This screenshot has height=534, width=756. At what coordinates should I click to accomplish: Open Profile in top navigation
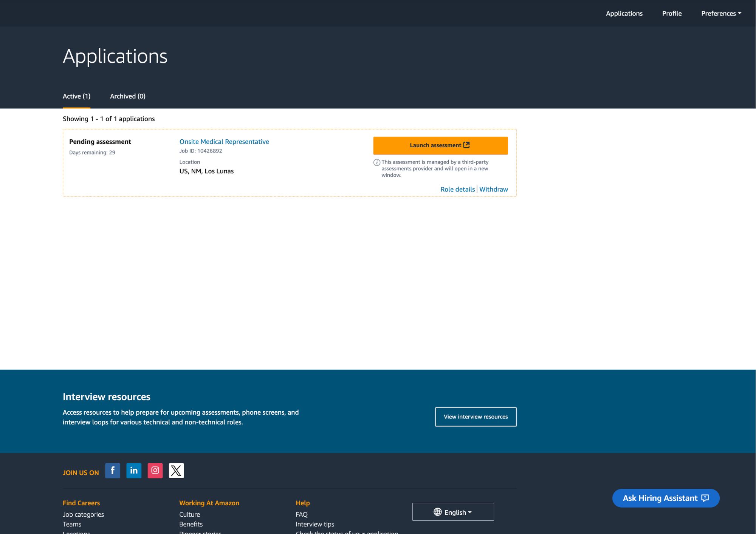(672, 13)
